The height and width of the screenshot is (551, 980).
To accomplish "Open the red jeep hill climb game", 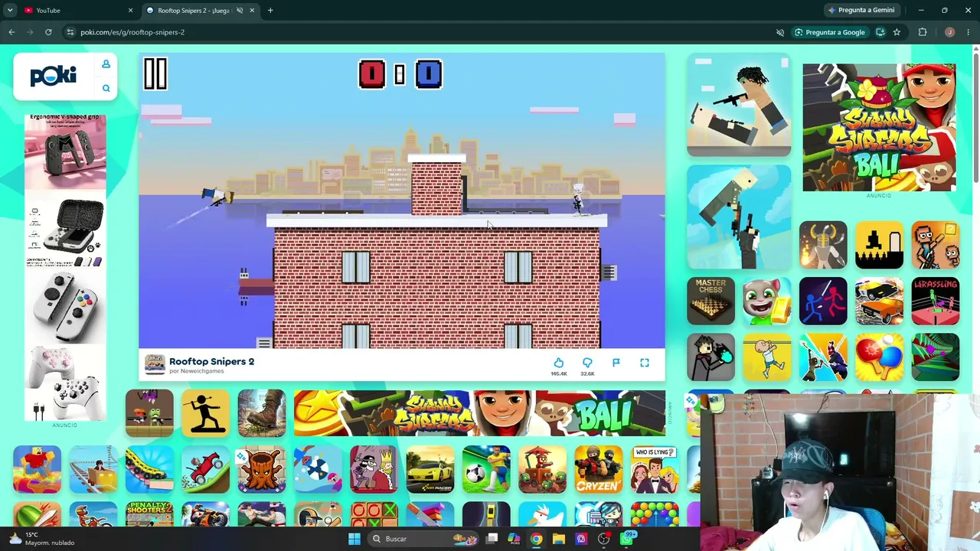I will [205, 469].
